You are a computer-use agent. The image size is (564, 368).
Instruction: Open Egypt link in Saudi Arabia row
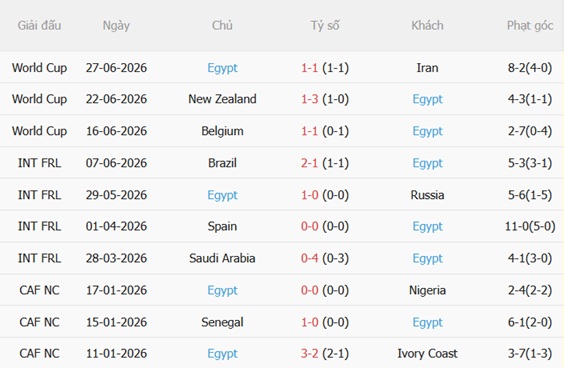click(427, 259)
